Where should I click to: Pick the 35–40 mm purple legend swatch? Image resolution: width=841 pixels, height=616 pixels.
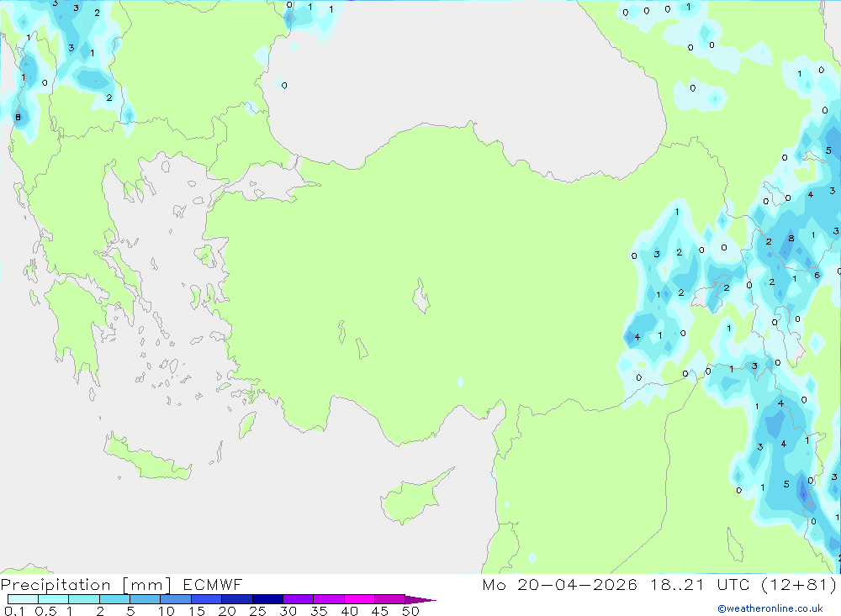[x=328, y=599]
